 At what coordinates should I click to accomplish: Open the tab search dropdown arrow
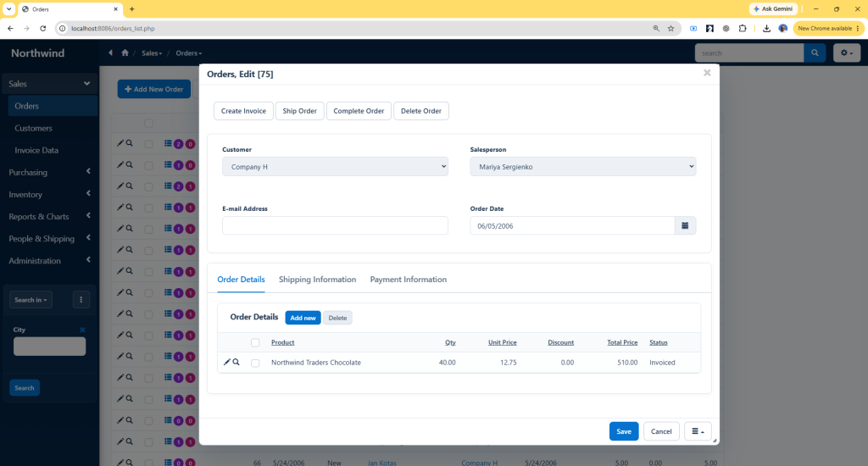pos(8,8)
